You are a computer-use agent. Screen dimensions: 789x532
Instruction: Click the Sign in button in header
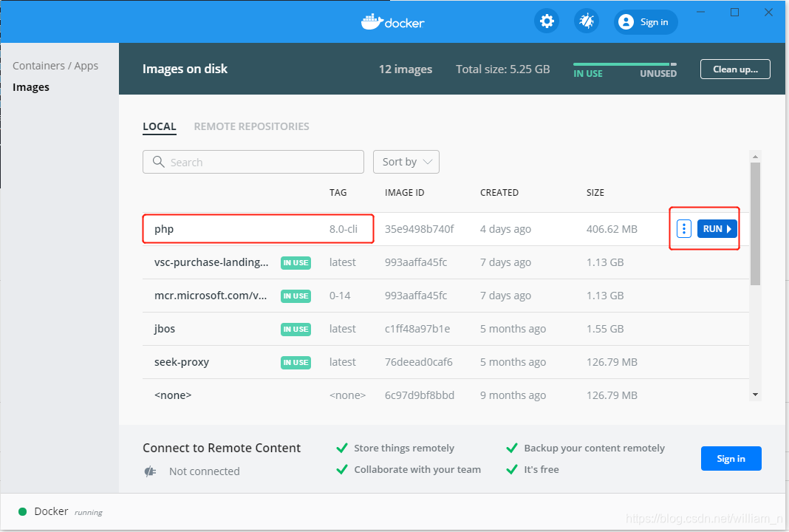coord(646,22)
